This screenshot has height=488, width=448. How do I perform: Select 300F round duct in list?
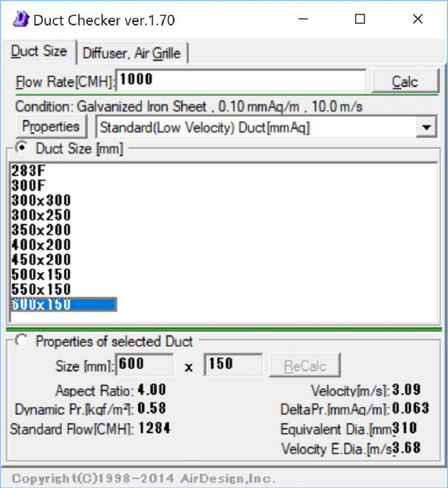coord(29,185)
